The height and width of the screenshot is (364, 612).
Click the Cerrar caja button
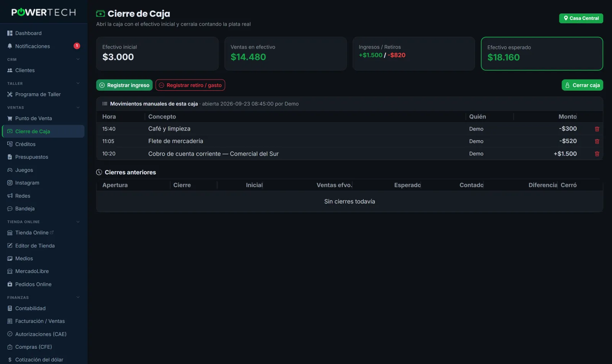(582, 85)
